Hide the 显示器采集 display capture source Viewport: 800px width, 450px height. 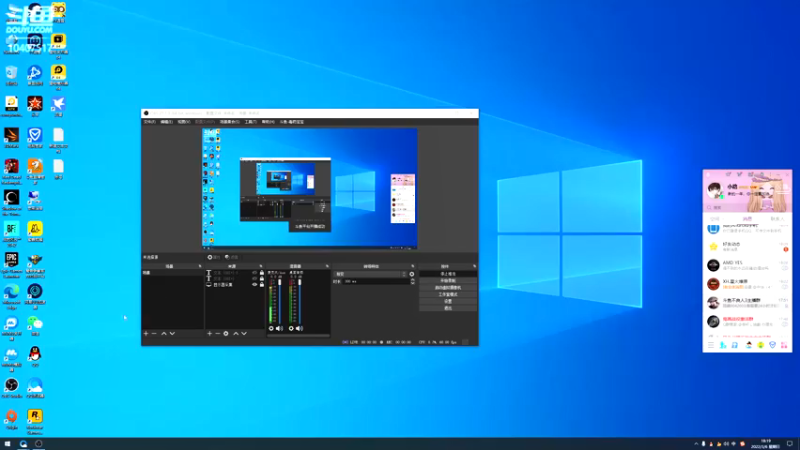tap(255, 284)
